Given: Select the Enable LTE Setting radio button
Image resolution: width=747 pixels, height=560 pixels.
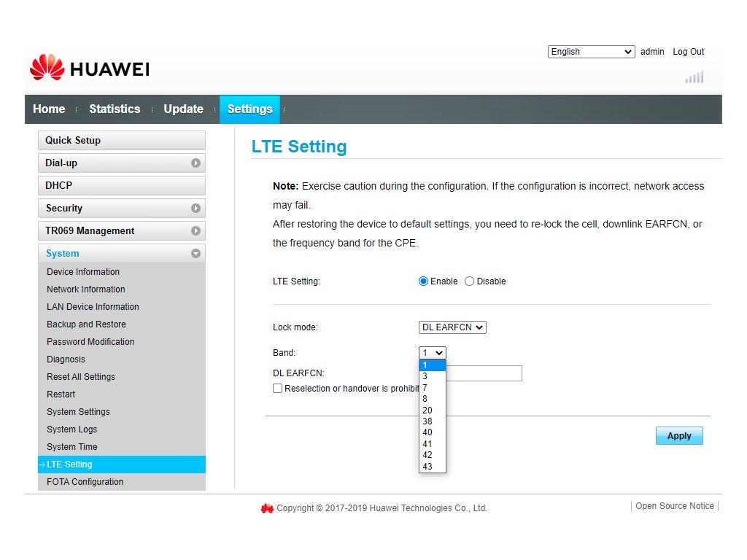Looking at the screenshot, I should pos(423,281).
